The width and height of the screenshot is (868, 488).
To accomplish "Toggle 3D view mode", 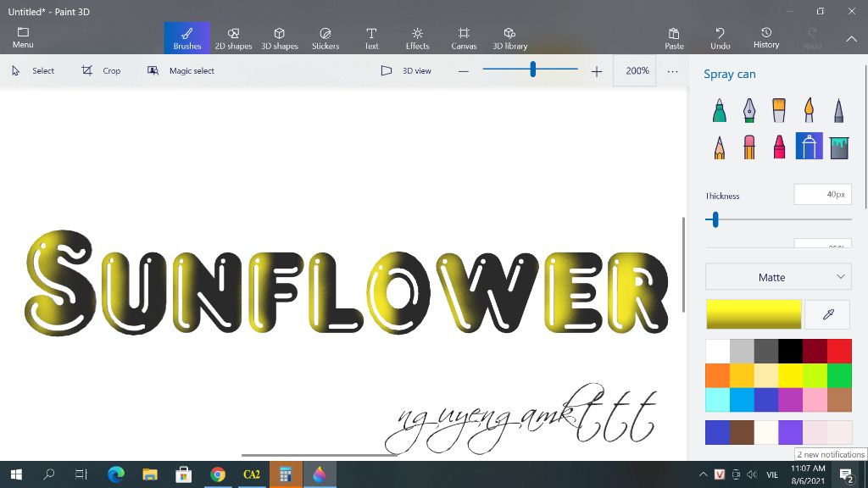I will tap(406, 71).
